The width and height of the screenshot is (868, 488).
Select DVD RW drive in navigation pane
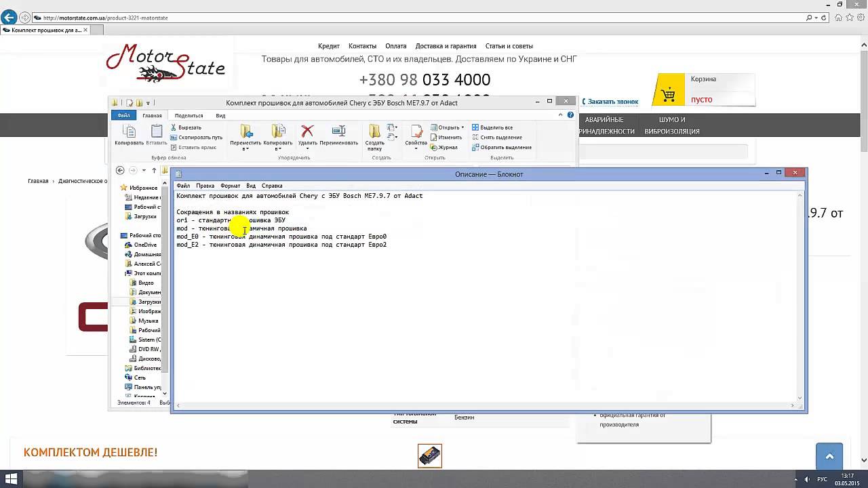click(x=144, y=349)
